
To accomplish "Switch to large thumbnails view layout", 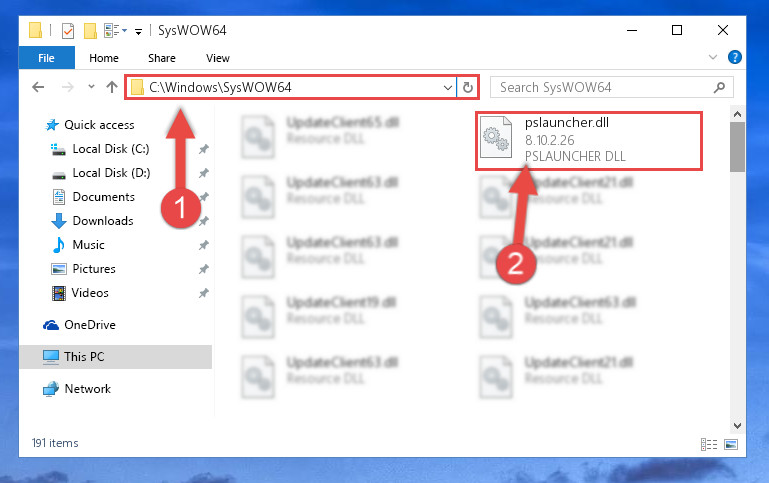I will click(x=731, y=444).
